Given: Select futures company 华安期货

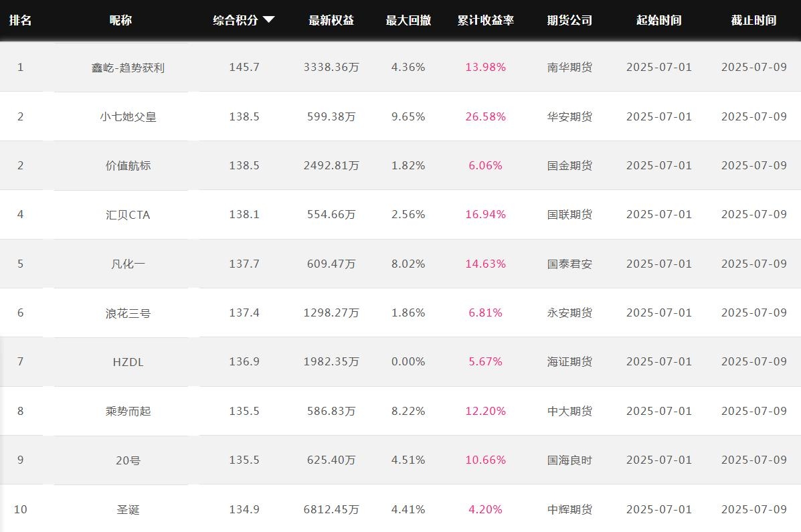Looking at the screenshot, I should click(569, 116).
